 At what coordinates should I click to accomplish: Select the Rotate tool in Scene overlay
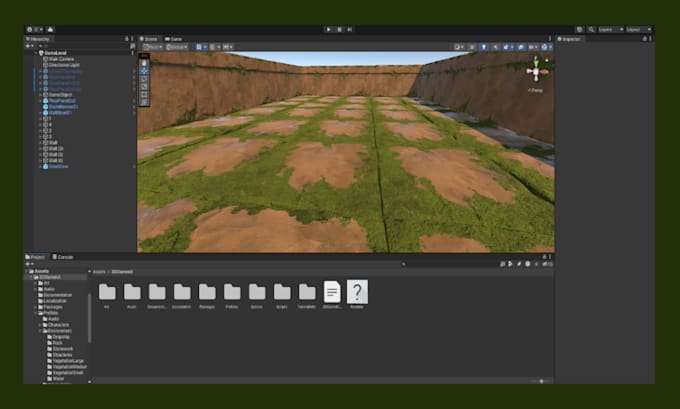pyautogui.click(x=144, y=79)
